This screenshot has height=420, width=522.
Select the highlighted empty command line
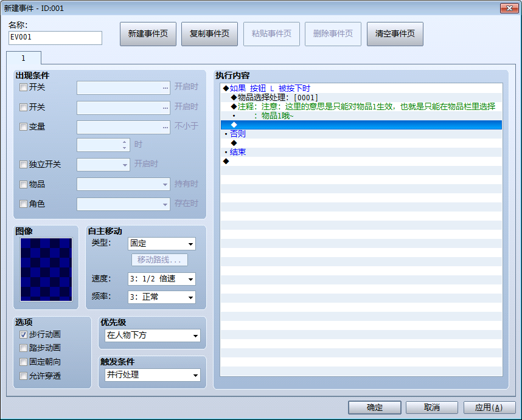pos(361,125)
